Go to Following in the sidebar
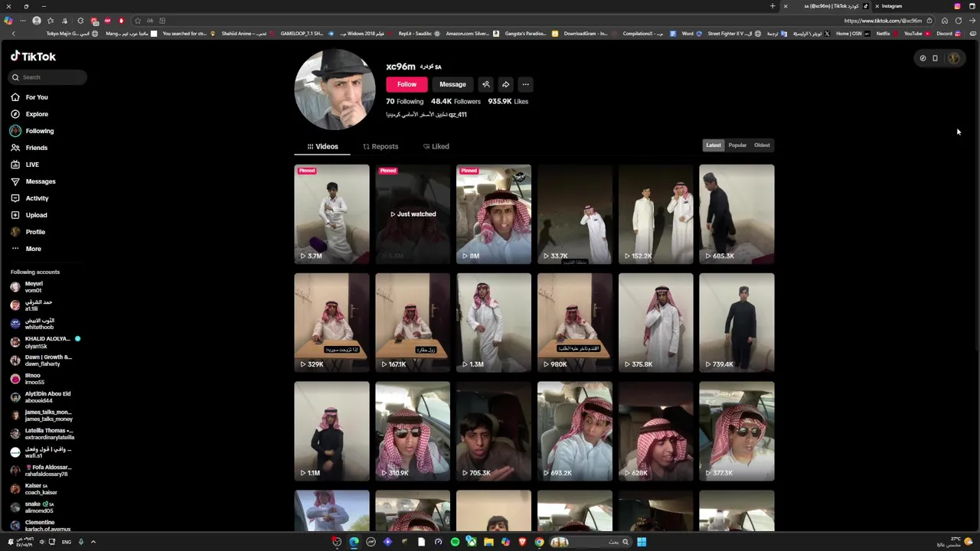The image size is (980, 551). point(32,131)
